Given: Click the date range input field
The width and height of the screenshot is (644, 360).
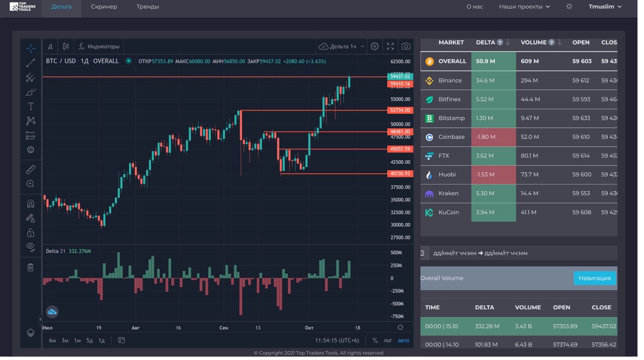Looking at the screenshot, I should click(522, 253).
